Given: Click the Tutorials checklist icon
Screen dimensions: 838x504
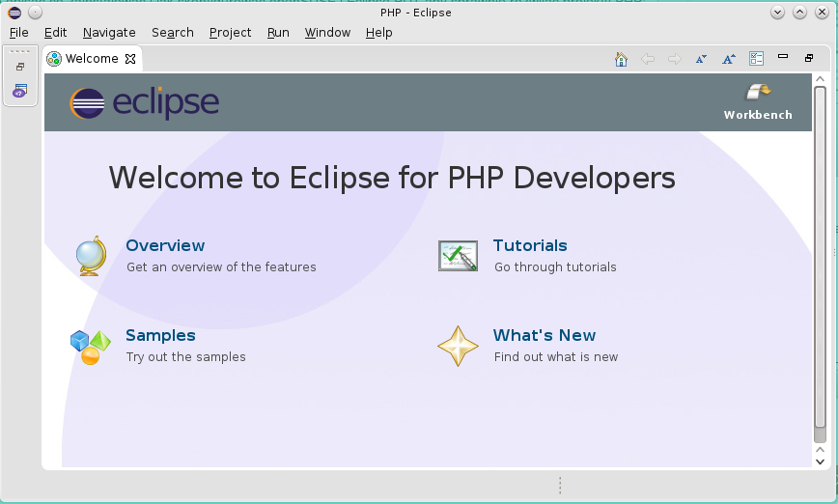Looking at the screenshot, I should [x=458, y=256].
